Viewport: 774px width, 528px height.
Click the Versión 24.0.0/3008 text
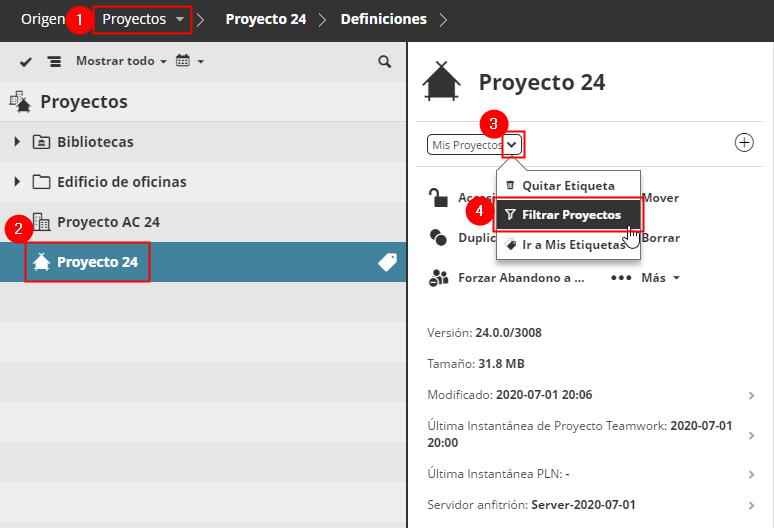tap(484, 333)
